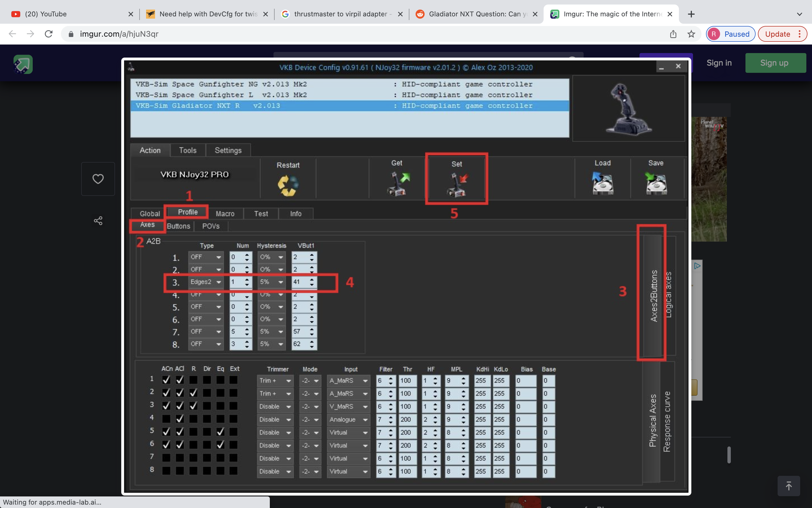This screenshot has width=812, height=508.
Task: Select the Response curve vertical tab
Action: 667,421
